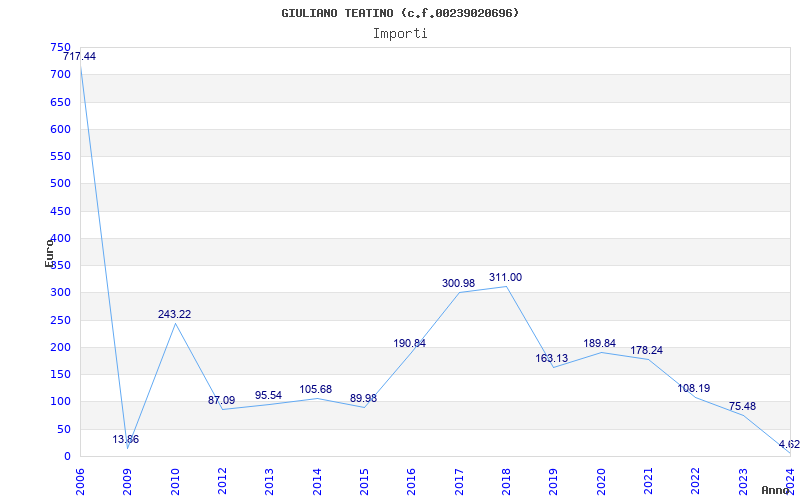
Task: Select the 190.84 data label
Action: point(409,343)
